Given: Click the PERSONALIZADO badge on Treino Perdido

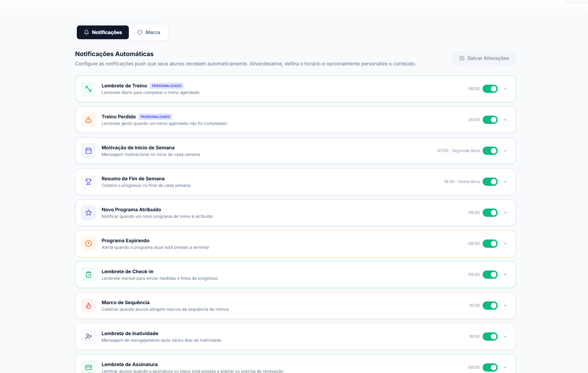Looking at the screenshot, I should [x=155, y=117].
